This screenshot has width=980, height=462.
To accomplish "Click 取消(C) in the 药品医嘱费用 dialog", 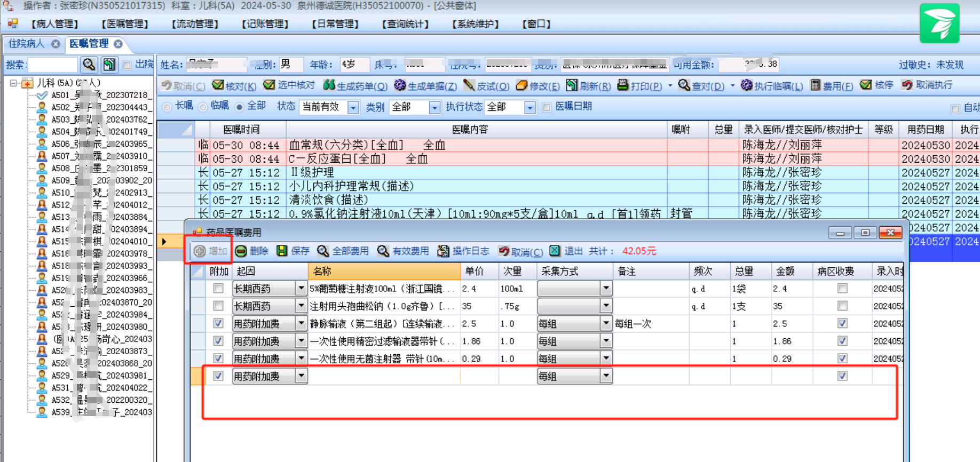I will click(x=520, y=251).
